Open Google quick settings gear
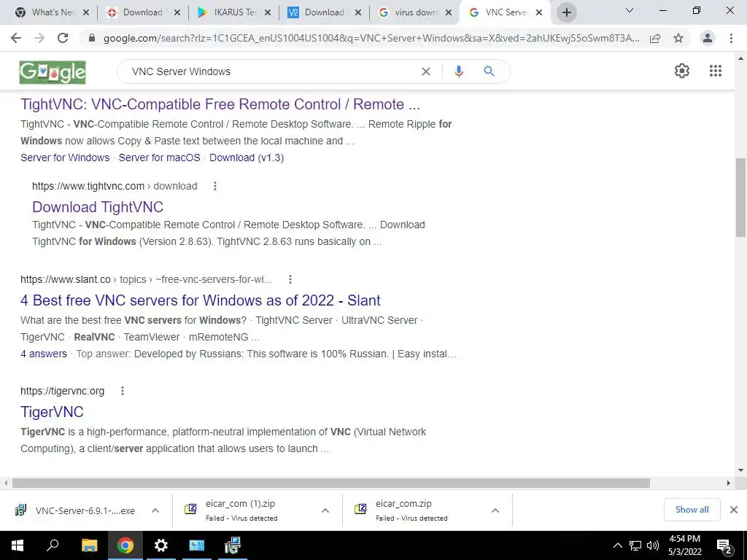Image resolution: width=747 pixels, height=560 pixels. click(x=682, y=71)
